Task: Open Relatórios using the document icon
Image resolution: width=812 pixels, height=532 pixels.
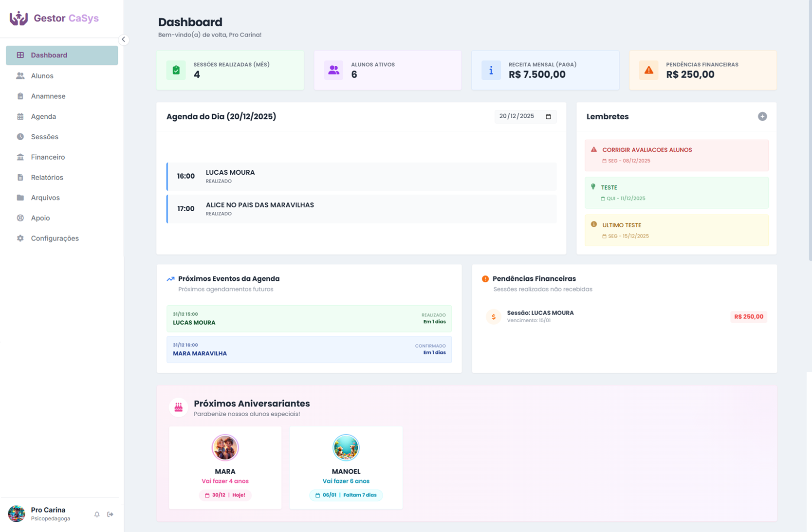Action: point(20,177)
